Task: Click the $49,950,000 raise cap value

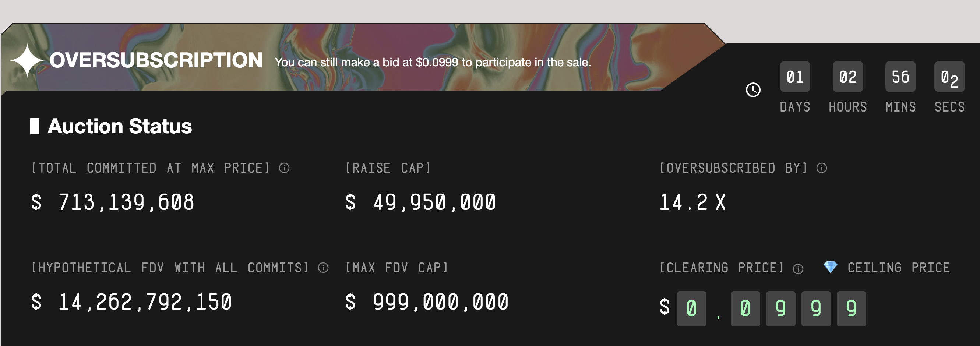Action: pos(420,202)
